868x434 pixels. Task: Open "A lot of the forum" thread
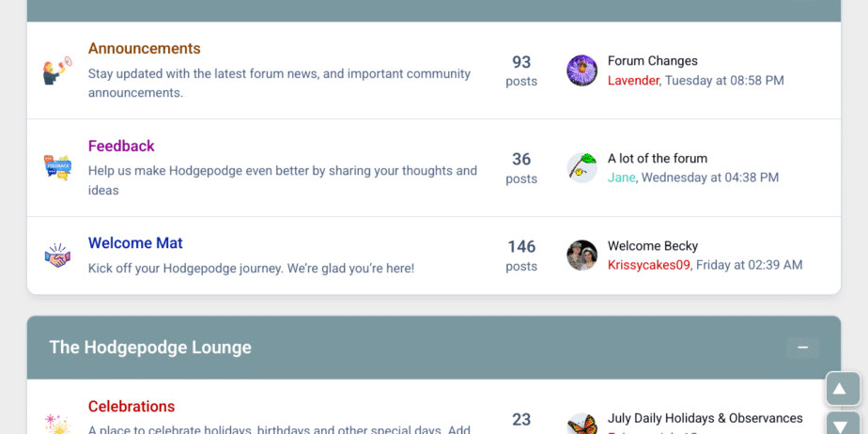657,159
